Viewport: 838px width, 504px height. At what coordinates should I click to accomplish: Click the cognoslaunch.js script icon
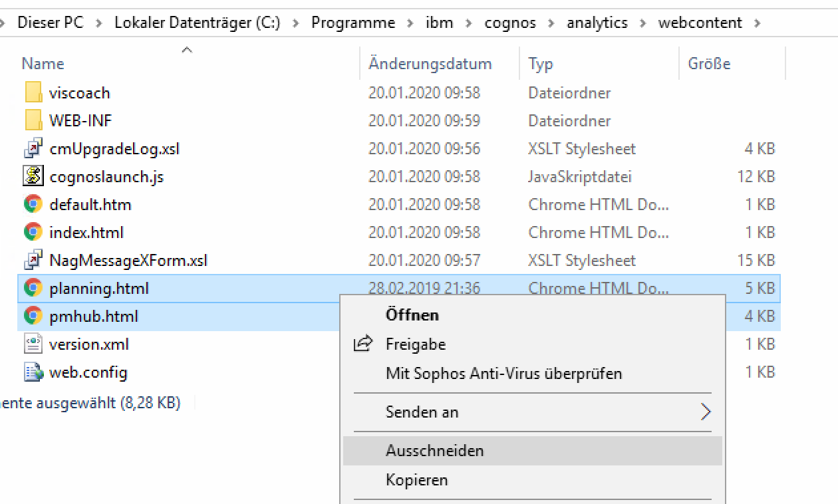33,176
